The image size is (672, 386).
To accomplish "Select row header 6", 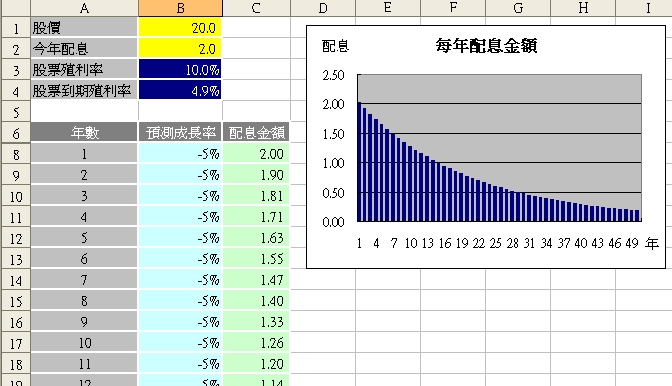I will [16, 133].
